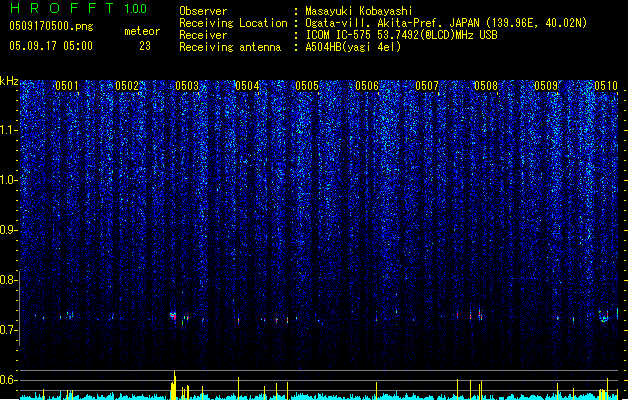Click the meteor count value 23

145,46
